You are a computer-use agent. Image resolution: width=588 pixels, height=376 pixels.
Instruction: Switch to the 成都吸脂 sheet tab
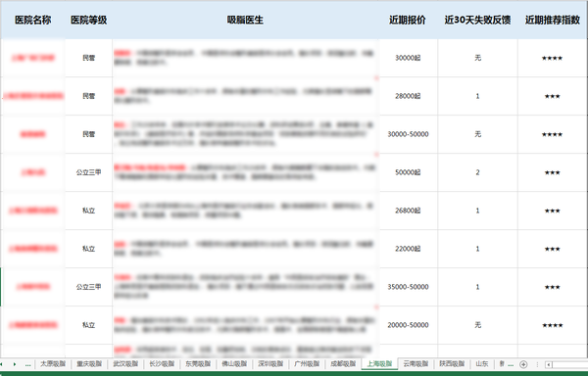(x=343, y=363)
